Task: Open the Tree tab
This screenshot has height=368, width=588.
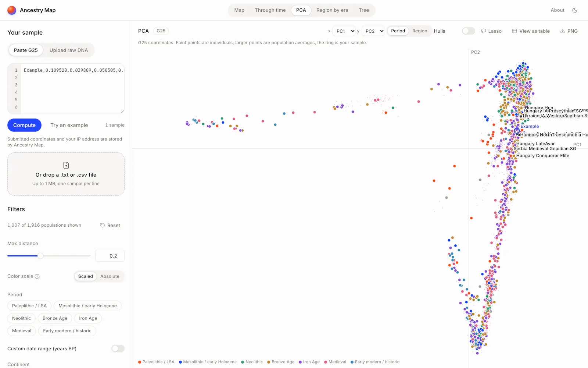Action: [364, 10]
